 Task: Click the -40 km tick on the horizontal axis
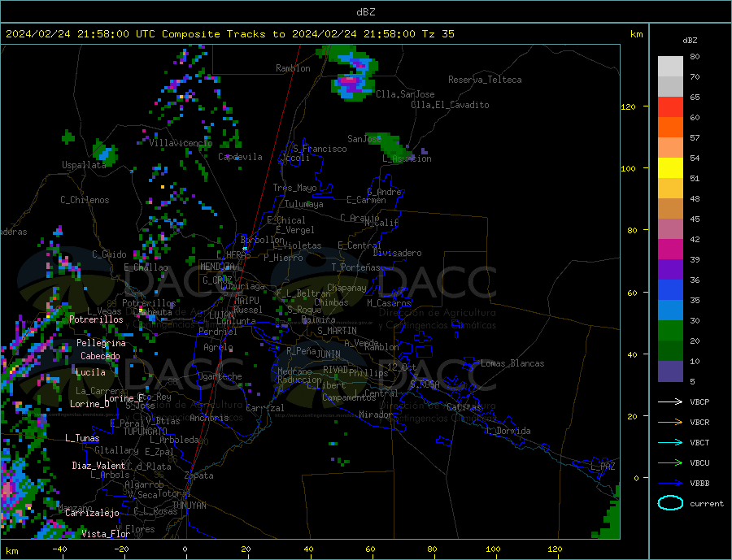pos(59,549)
